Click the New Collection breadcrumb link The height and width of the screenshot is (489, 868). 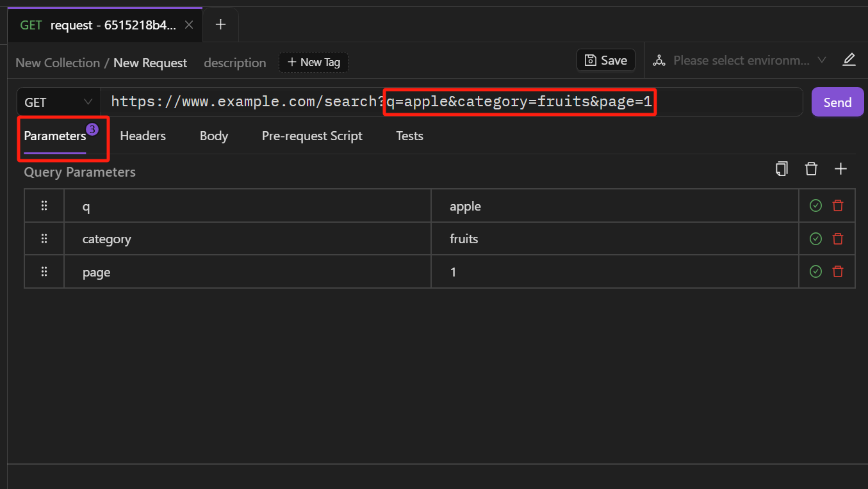58,63
